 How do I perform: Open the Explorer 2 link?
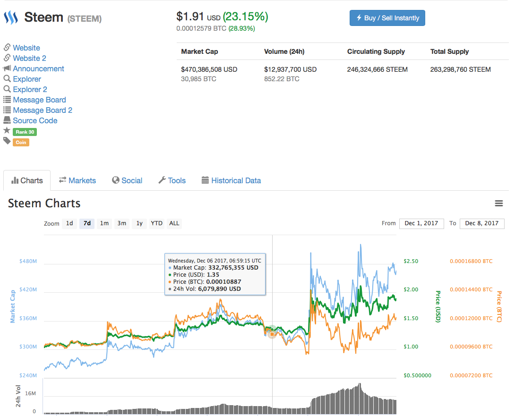(x=30, y=90)
